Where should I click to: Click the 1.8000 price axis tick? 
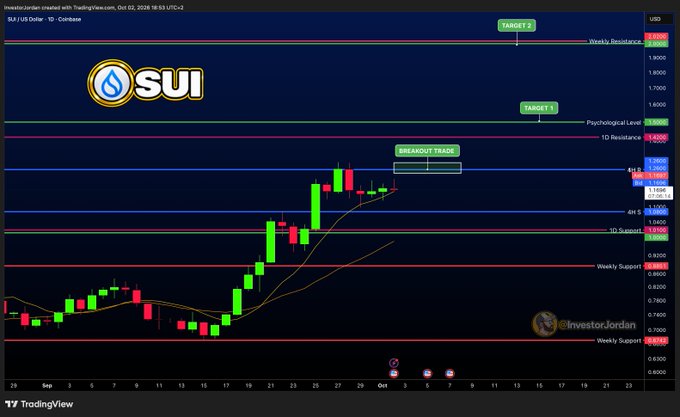pos(657,72)
